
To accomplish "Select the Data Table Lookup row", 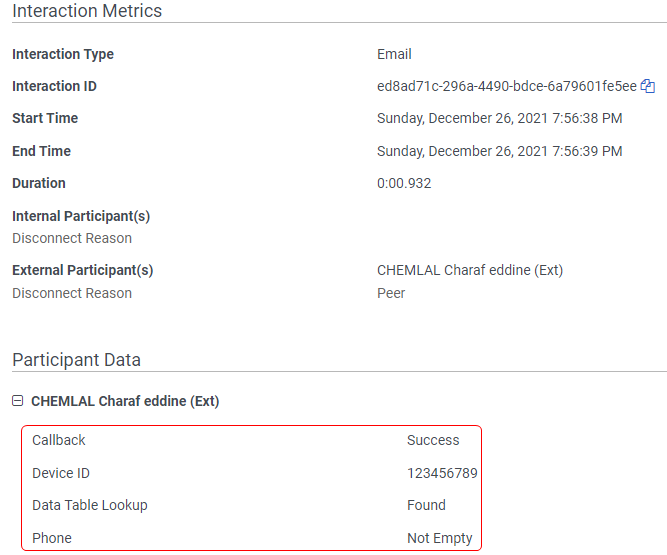I will pos(250,505).
